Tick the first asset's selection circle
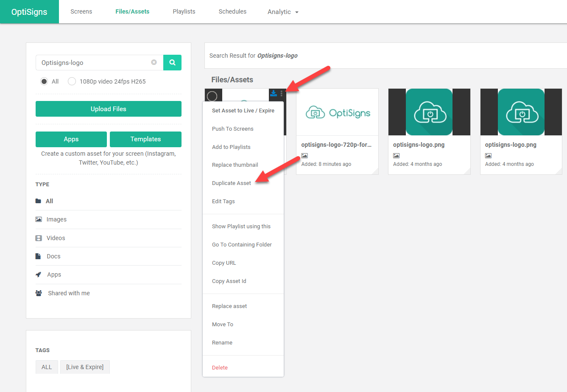The image size is (567, 392). click(x=212, y=96)
